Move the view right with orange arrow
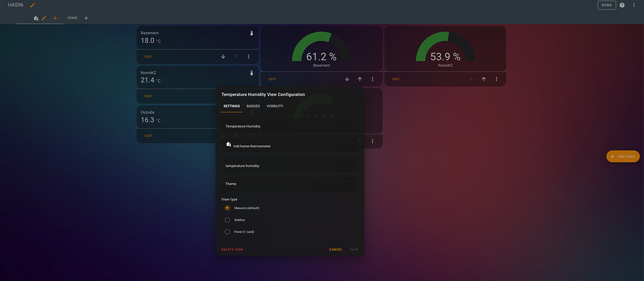The height and width of the screenshot is (281, 644). point(55,18)
